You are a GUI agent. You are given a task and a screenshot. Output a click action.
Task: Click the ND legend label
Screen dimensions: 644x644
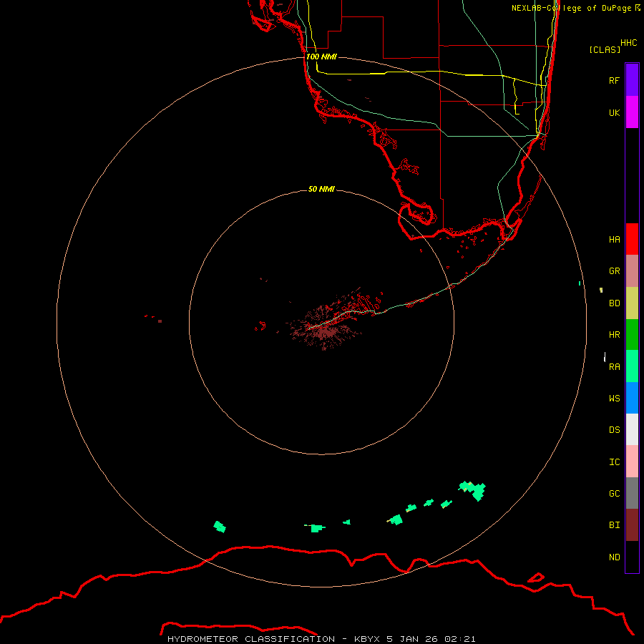[614, 557]
